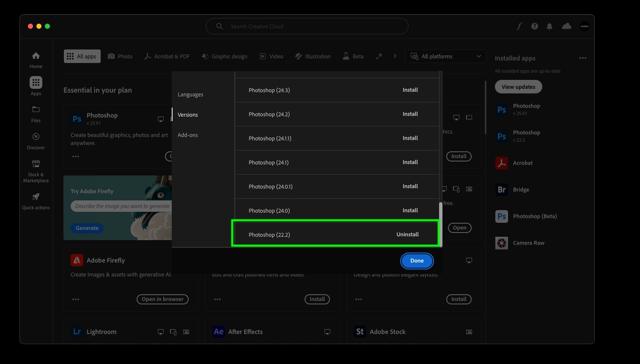This screenshot has width=640, height=364.
Task: Uninstall Photoshop (22.2)
Action: point(407,234)
